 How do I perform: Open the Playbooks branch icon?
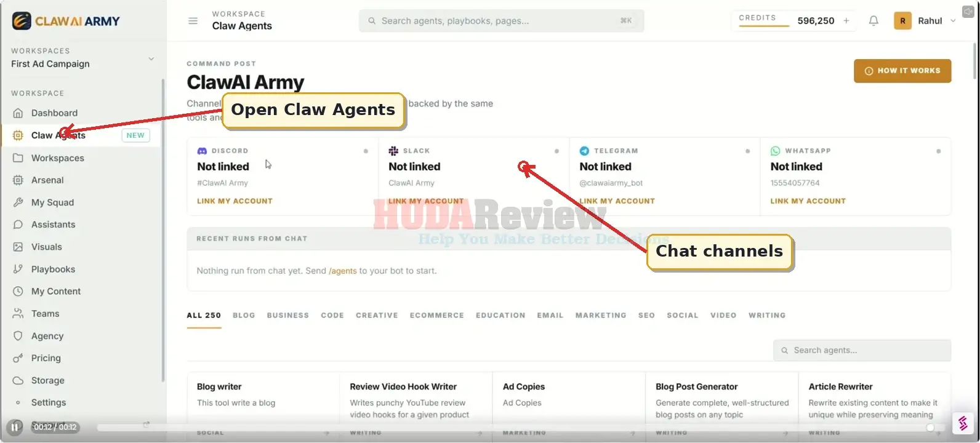18,269
